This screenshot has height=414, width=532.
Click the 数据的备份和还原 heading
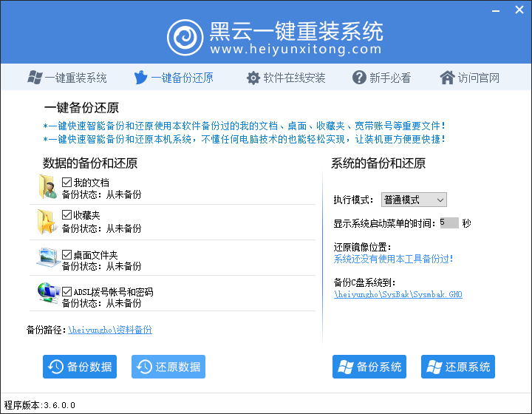[x=90, y=163]
